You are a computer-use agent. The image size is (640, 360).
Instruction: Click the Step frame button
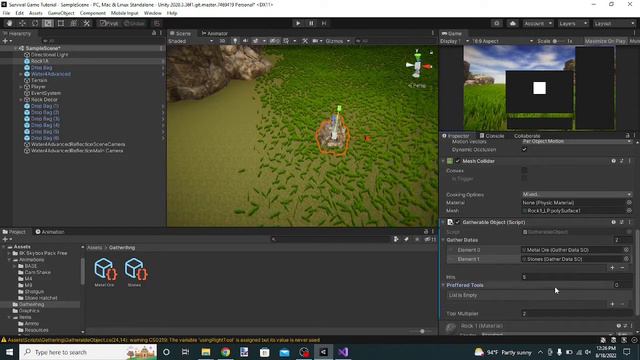(x=324, y=23)
